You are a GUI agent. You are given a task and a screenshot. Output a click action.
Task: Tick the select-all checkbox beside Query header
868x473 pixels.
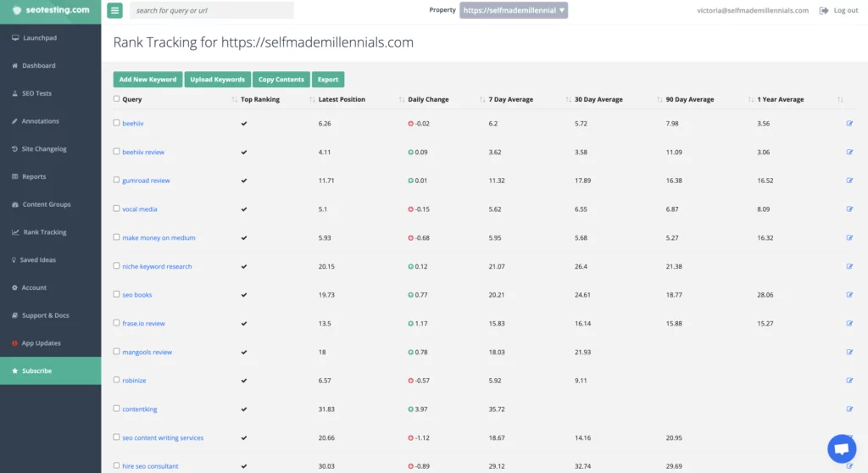[116, 98]
